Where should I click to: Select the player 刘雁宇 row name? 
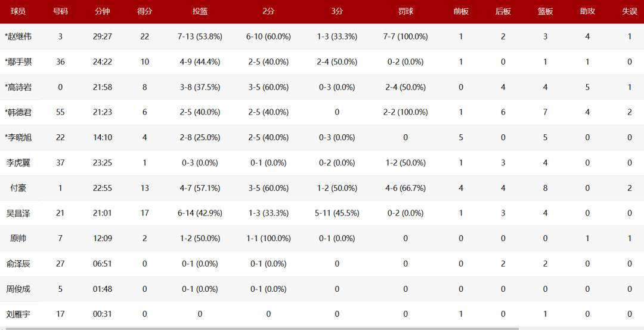click(18, 314)
